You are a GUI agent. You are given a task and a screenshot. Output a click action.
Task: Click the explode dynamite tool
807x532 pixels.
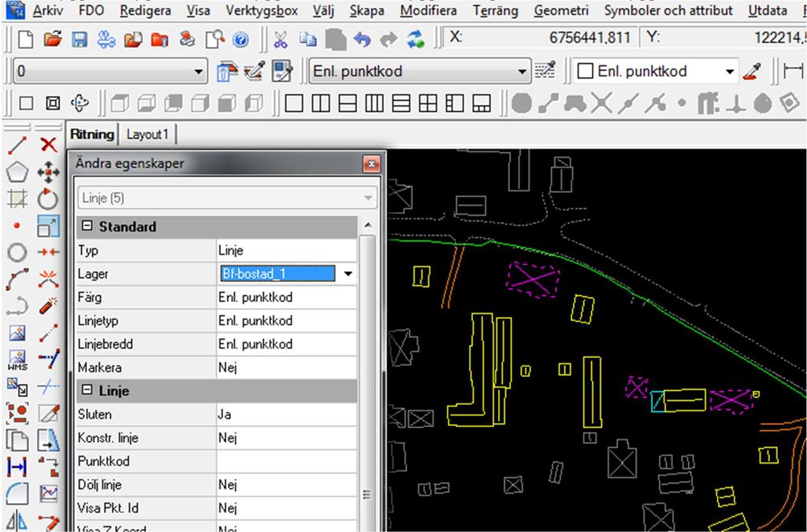(x=48, y=306)
